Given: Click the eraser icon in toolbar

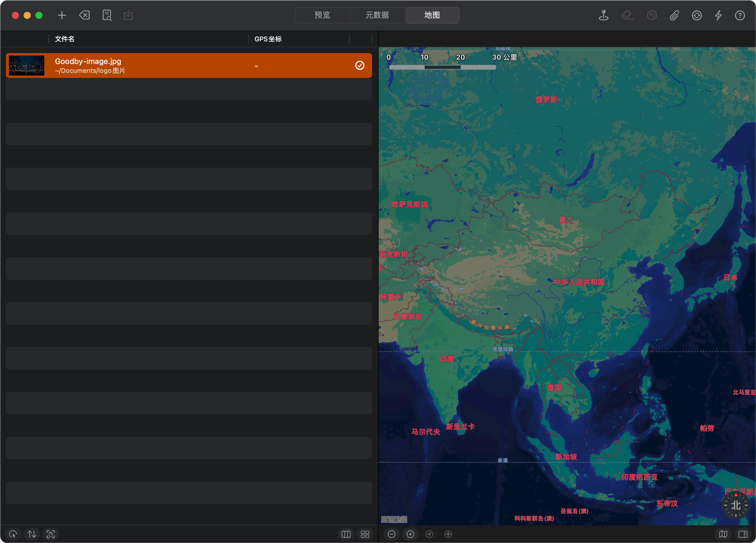Looking at the screenshot, I should click(x=627, y=15).
